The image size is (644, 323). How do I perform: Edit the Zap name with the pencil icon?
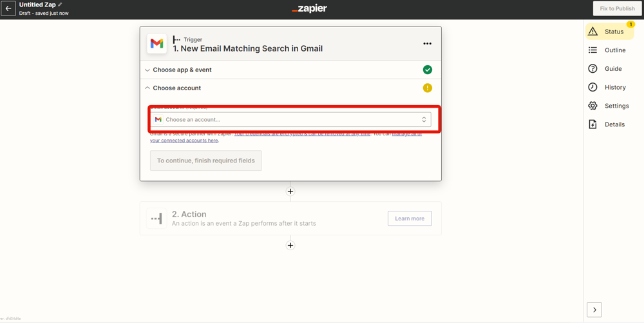60,5
